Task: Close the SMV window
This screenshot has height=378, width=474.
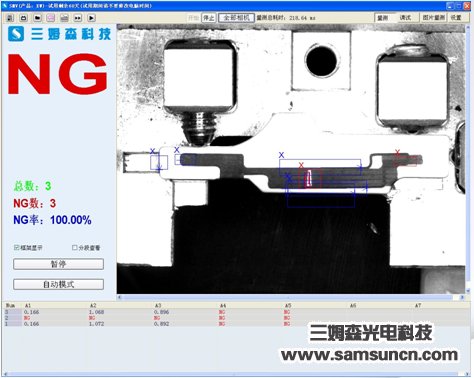Action: click(x=467, y=6)
